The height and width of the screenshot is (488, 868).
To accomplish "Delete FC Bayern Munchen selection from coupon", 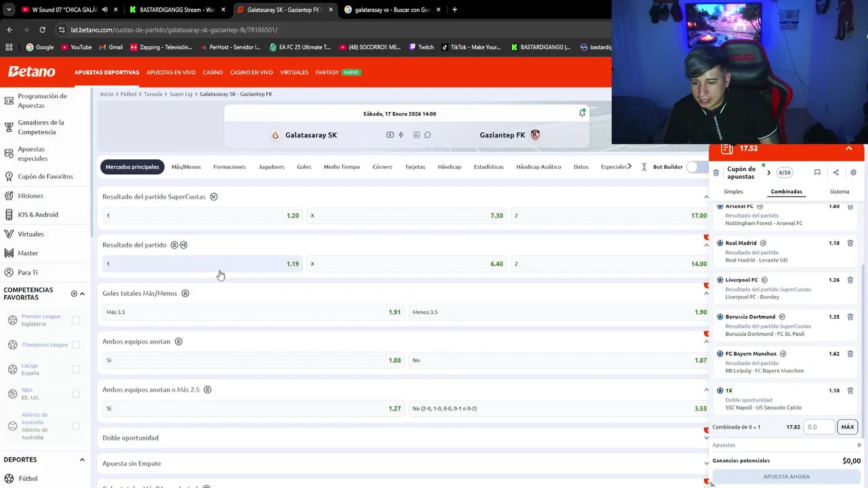I will click(850, 354).
